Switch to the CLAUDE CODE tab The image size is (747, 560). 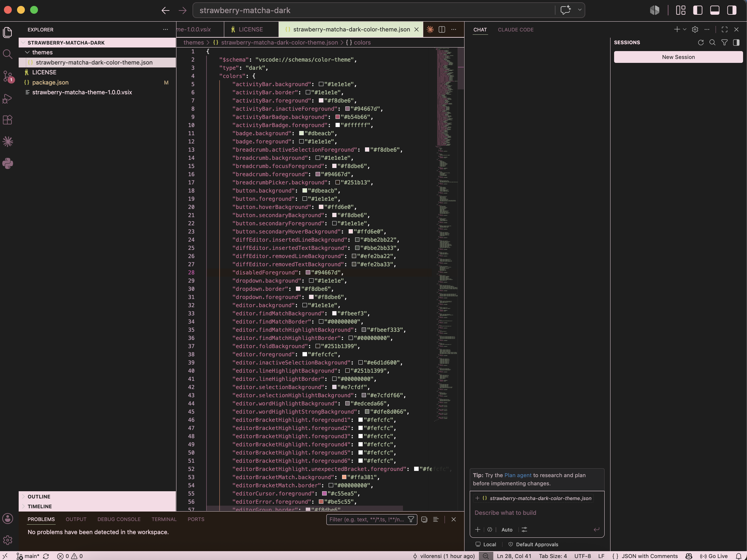tap(515, 30)
